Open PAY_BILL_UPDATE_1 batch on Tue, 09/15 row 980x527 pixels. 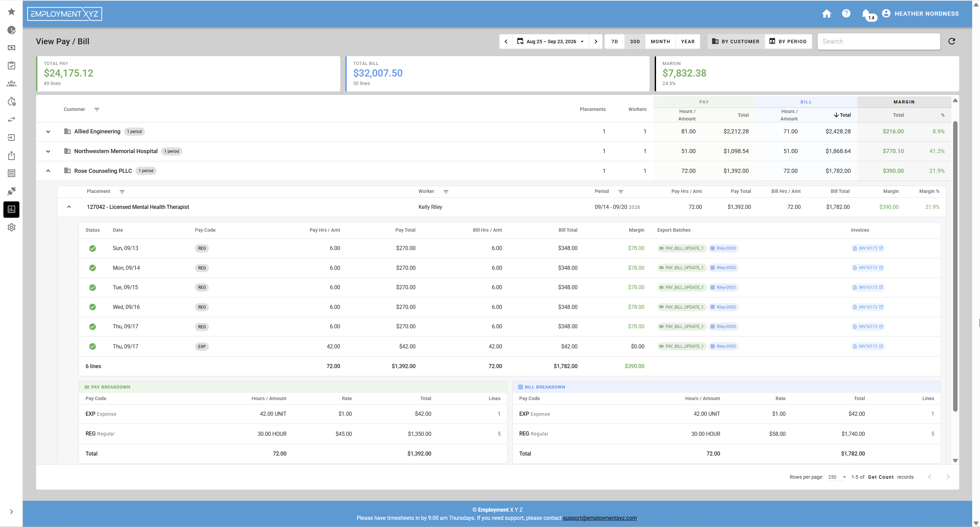coord(682,287)
